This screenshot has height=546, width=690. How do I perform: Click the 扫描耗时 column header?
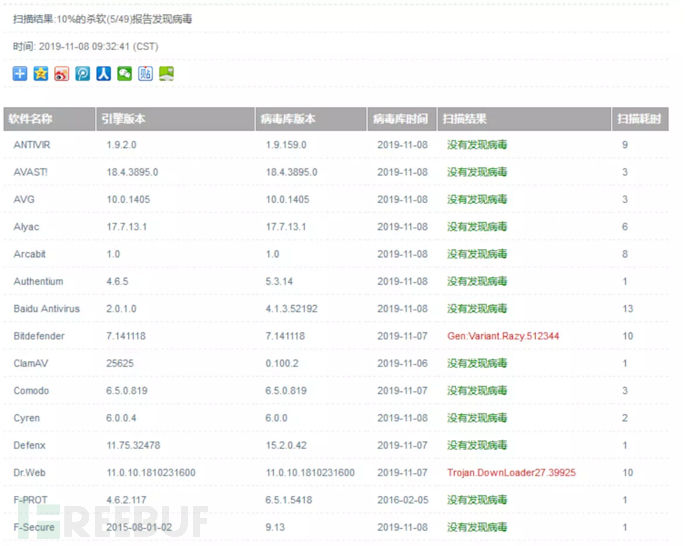point(640,119)
